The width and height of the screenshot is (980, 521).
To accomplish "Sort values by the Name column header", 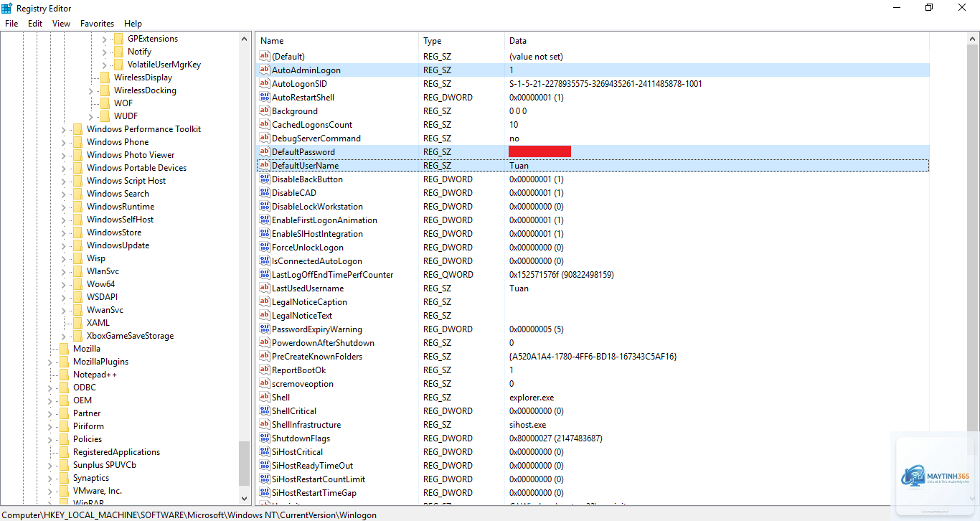I will tap(336, 41).
